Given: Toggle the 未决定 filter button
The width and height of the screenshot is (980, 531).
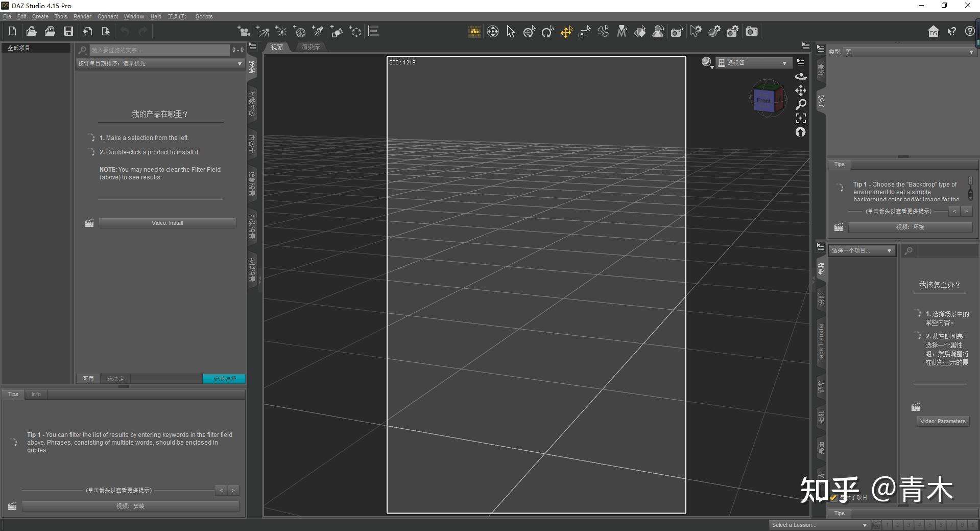Looking at the screenshot, I should pyautogui.click(x=116, y=379).
